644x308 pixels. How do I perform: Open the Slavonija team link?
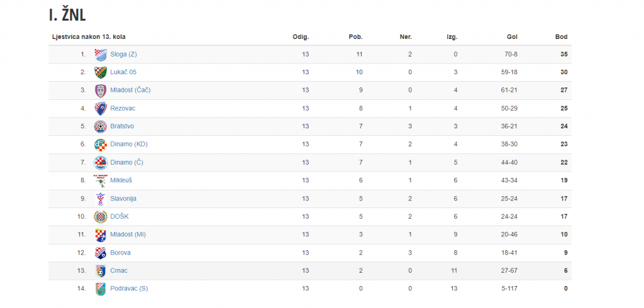(x=123, y=199)
